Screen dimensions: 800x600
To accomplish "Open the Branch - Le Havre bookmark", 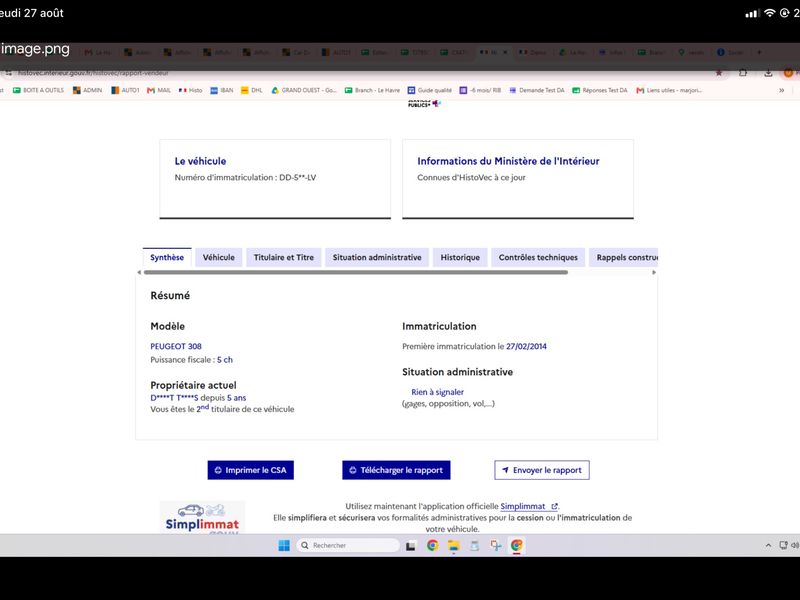I will pos(372,90).
